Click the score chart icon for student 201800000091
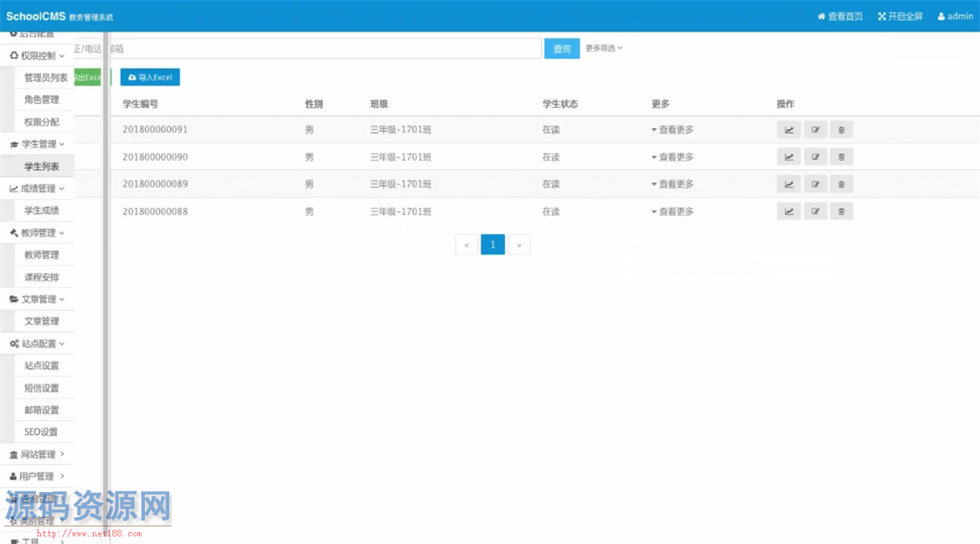980x544 pixels. tap(788, 129)
